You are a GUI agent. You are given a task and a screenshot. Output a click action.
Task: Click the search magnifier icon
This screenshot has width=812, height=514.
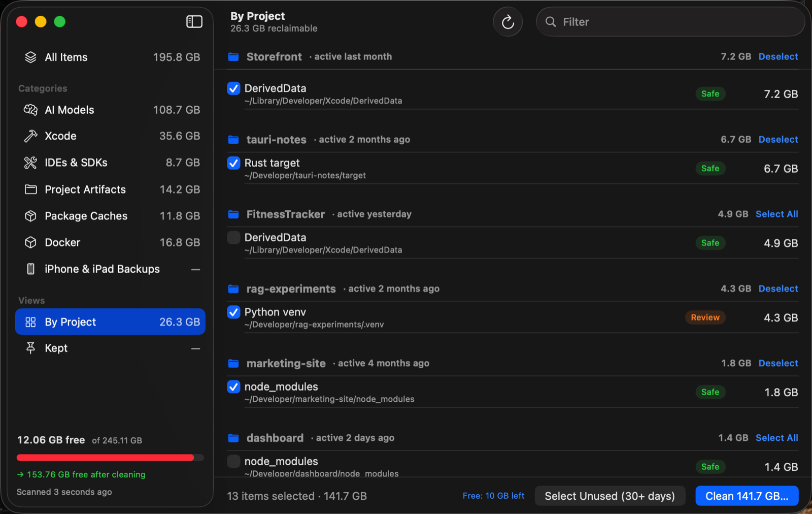(551, 22)
